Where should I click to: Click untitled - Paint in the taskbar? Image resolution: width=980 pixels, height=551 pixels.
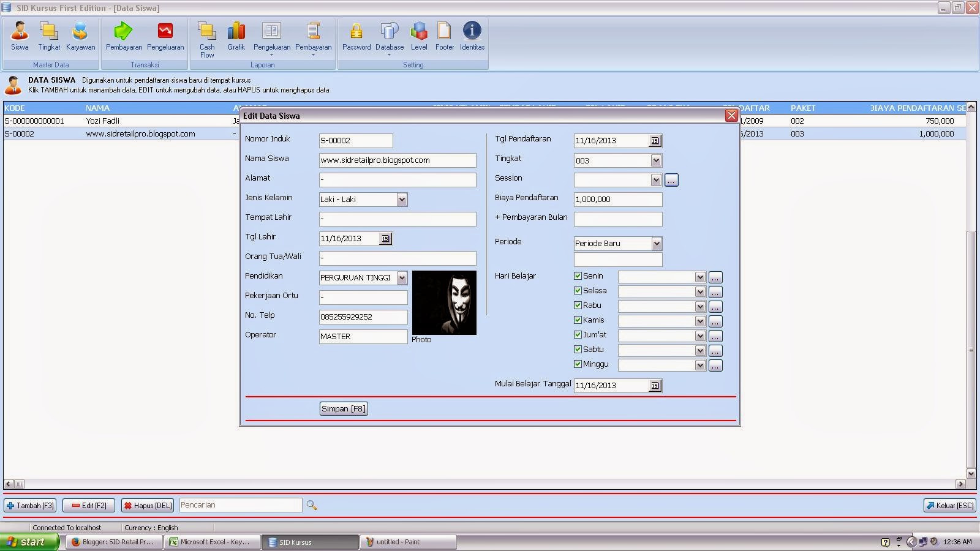click(x=406, y=541)
